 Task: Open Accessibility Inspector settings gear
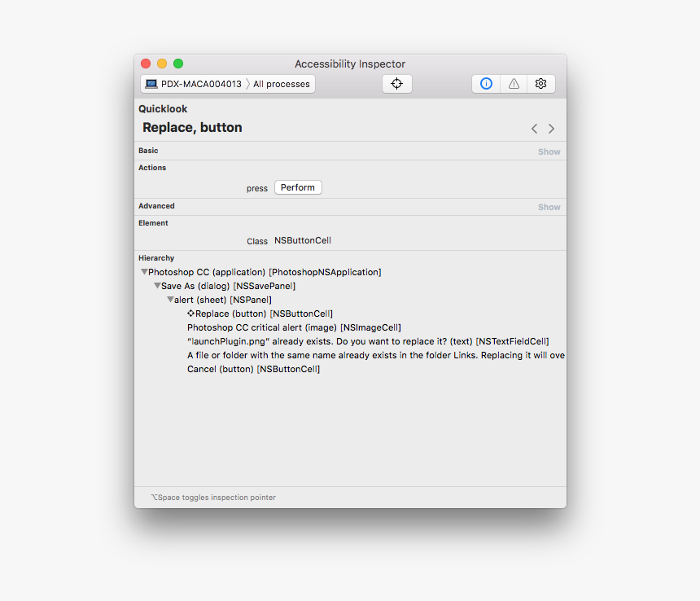[x=540, y=83]
